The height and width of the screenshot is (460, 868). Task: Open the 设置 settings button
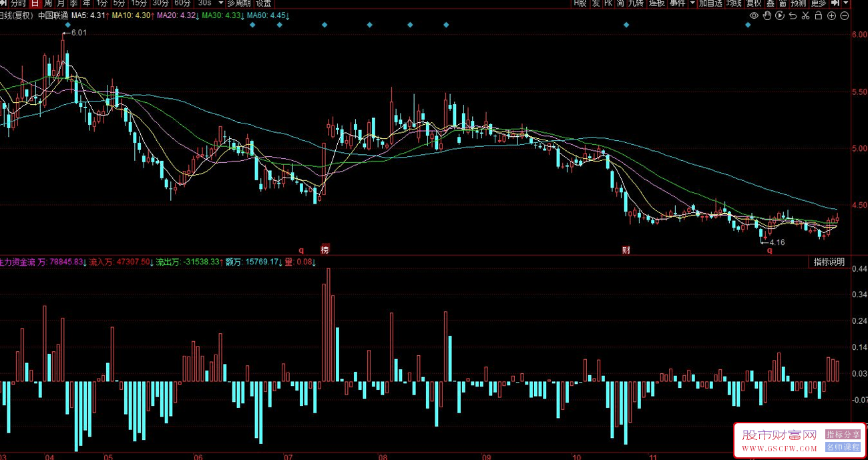pyautogui.click(x=263, y=3)
